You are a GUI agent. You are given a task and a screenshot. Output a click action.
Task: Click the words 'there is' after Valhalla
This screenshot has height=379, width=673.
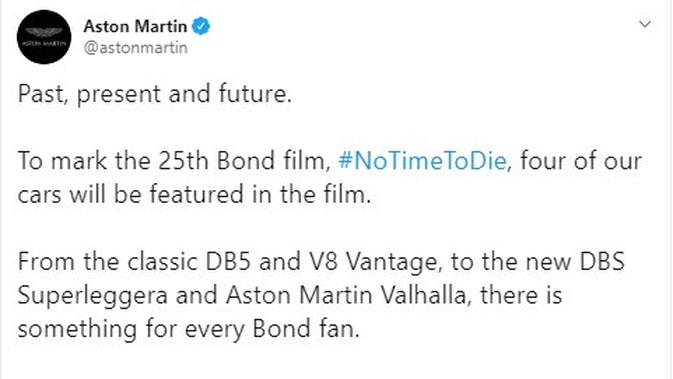pos(521,295)
